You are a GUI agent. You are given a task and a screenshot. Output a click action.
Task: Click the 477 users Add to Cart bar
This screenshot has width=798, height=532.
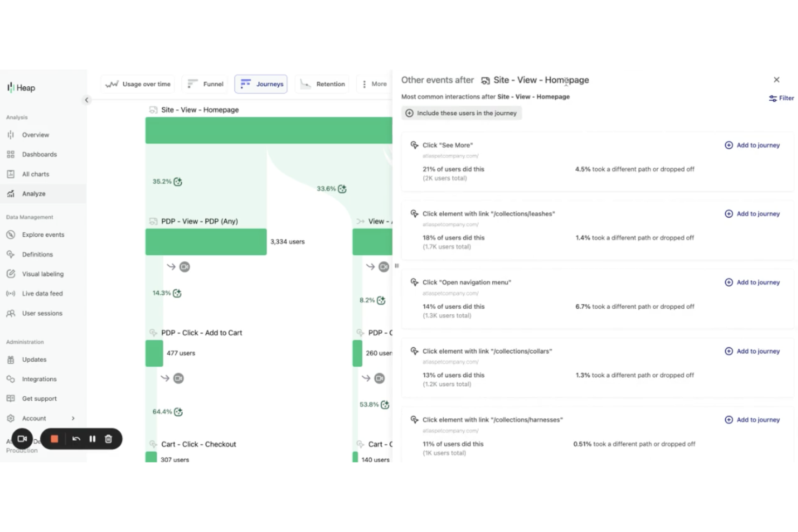click(154, 353)
